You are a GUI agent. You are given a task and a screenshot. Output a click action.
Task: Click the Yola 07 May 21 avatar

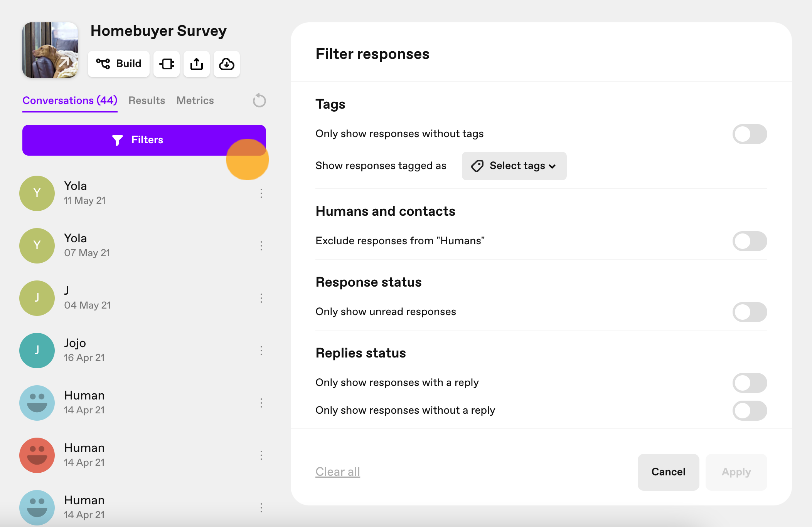pos(37,246)
